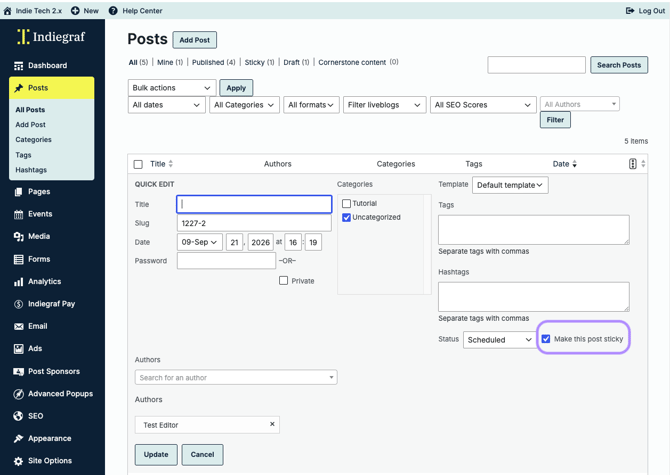670x475 pixels.
Task: Click the Advanced Popups icon
Action: (18, 394)
